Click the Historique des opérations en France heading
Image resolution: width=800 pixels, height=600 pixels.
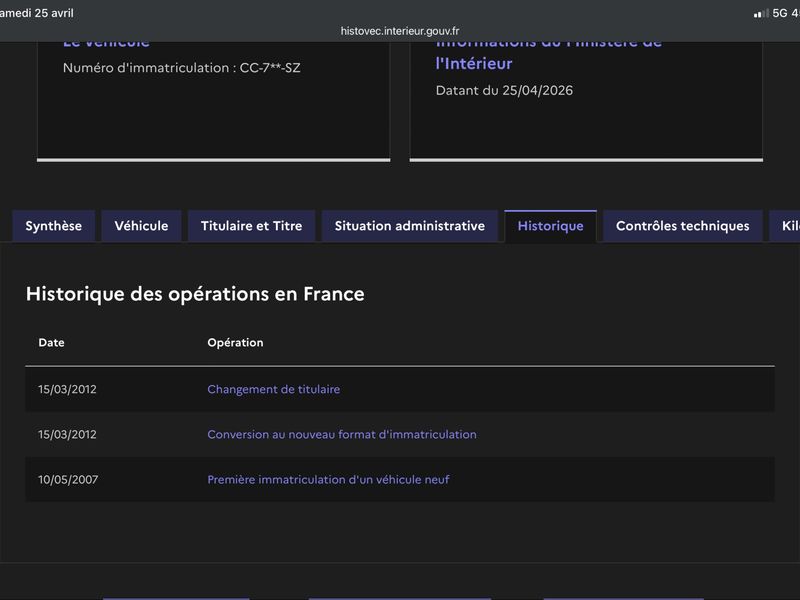click(x=195, y=294)
